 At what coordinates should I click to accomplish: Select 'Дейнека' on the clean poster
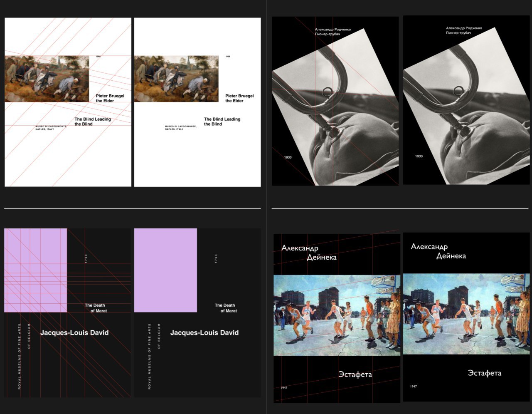(x=451, y=256)
